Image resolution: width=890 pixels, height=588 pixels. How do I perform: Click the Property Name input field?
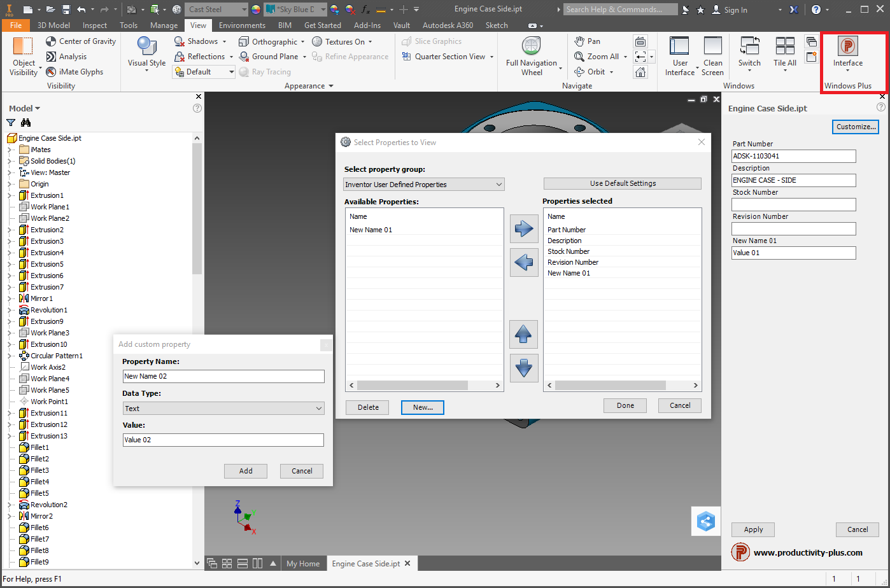click(x=223, y=376)
